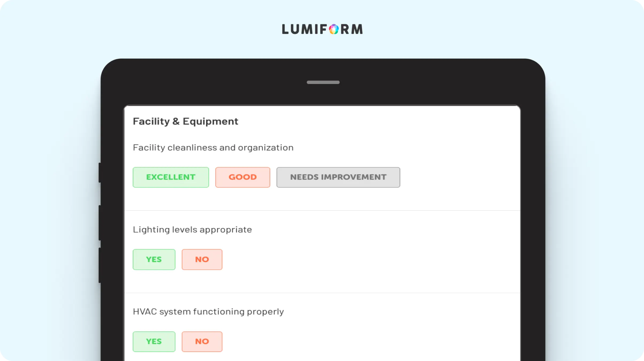
Task: Click the Facility cleanliness and organization question
Action: tap(213, 147)
